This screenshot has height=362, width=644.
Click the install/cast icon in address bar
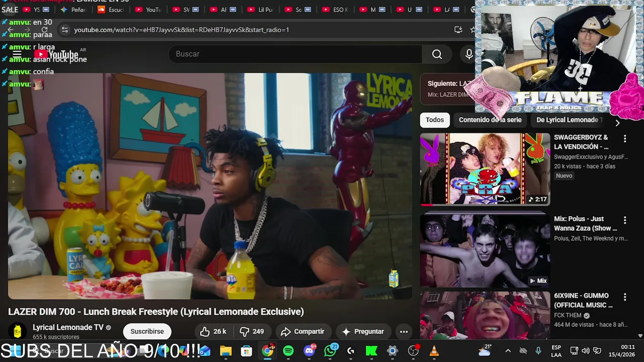point(458,30)
